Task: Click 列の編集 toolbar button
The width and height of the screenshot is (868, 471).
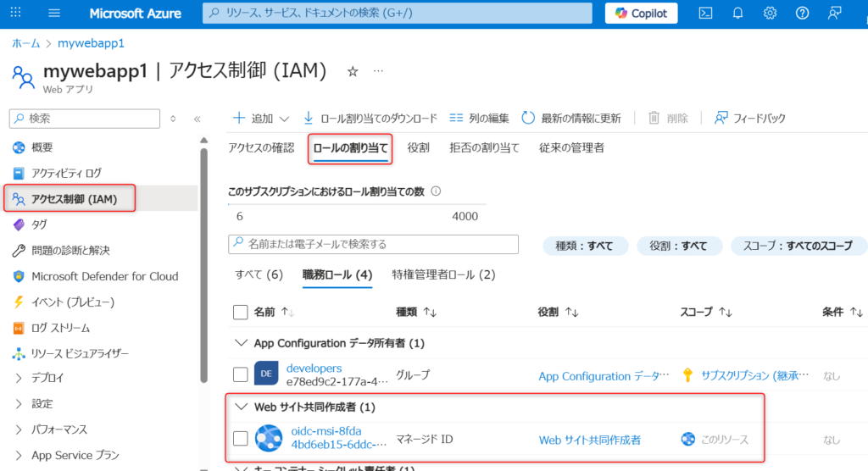Action: coord(479,118)
